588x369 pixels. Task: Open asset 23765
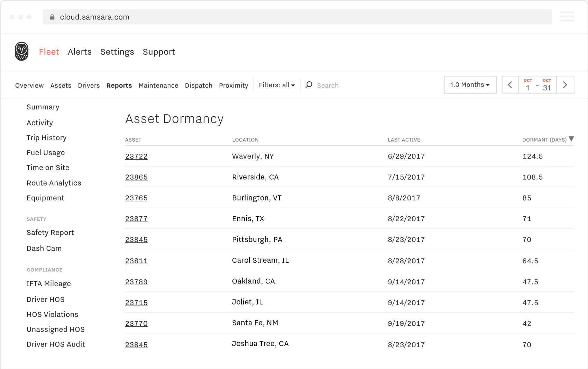[x=136, y=198]
